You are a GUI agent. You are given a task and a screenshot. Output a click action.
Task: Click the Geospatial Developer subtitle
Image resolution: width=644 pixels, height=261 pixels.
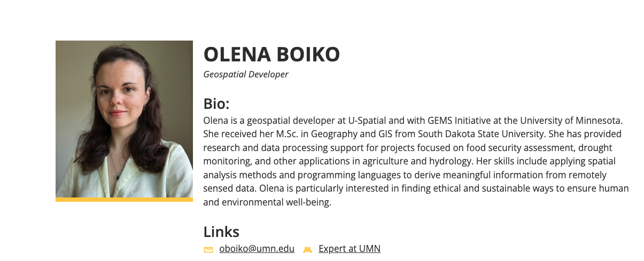(x=245, y=74)
